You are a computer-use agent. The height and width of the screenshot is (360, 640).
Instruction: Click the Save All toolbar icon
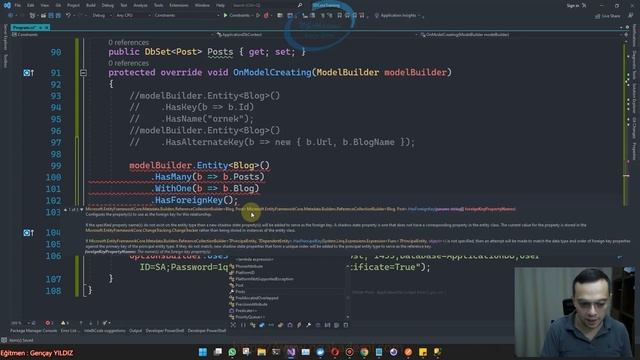pyautogui.click(x=58, y=16)
